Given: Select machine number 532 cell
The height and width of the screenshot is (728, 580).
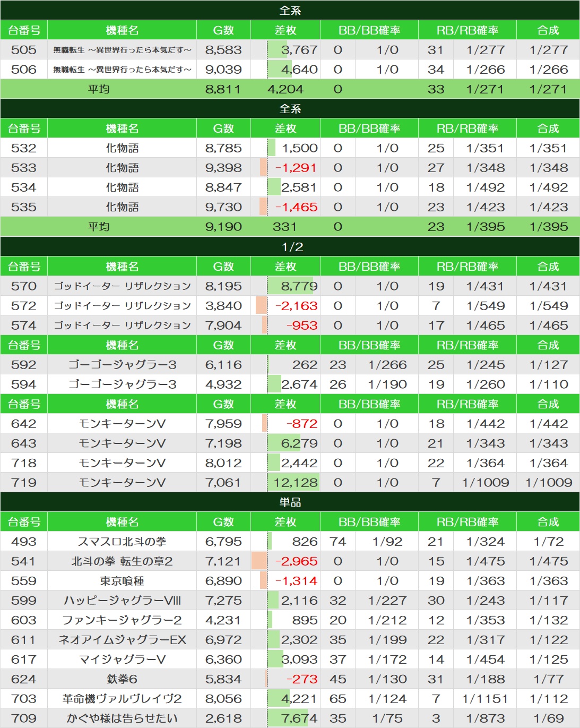Looking at the screenshot, I should tap(24, 148).
